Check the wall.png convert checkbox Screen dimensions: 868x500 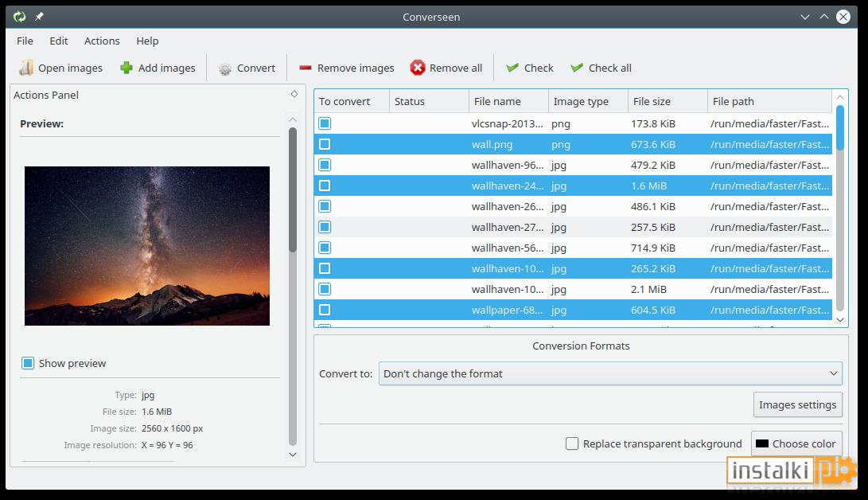pos(325,144)
